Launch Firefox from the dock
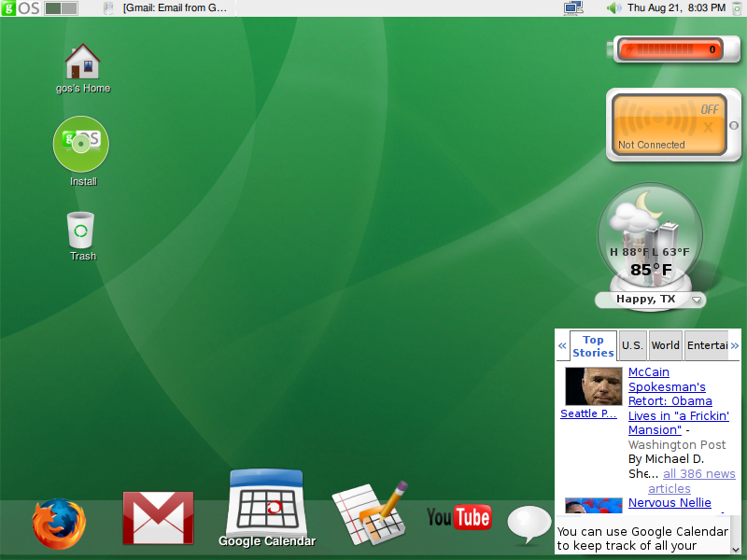747x560 pixels. [59, 524]
